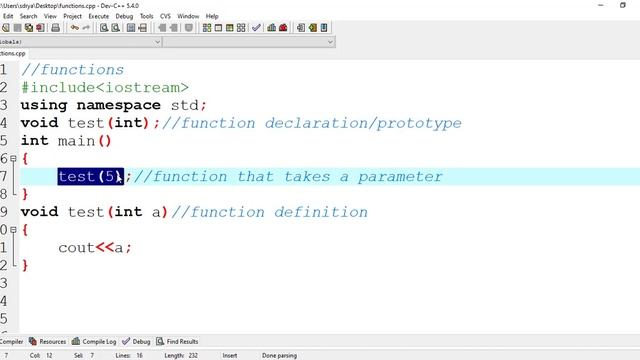Screen dimensions: 640x360
Task: Open the Search menu
Action: point(29,16)
